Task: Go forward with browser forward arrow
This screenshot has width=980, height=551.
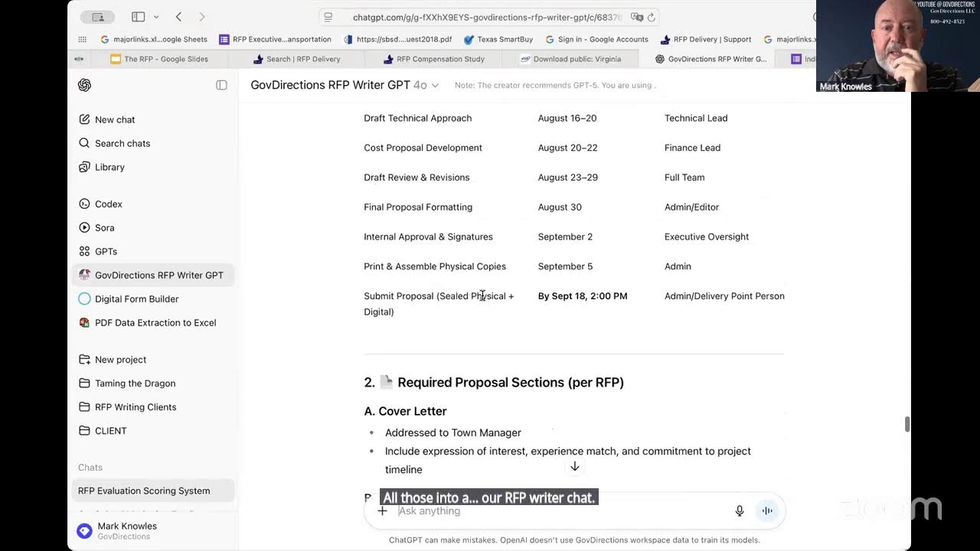Action: (202, 17)
